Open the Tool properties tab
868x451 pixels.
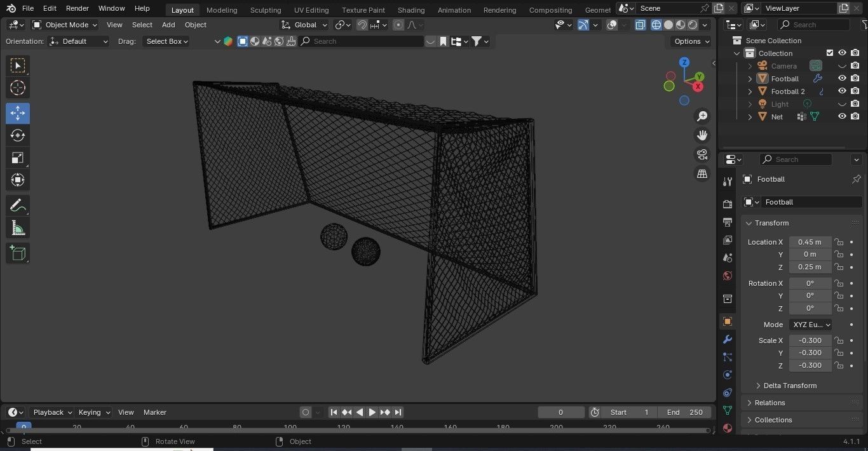click(728, 182)
